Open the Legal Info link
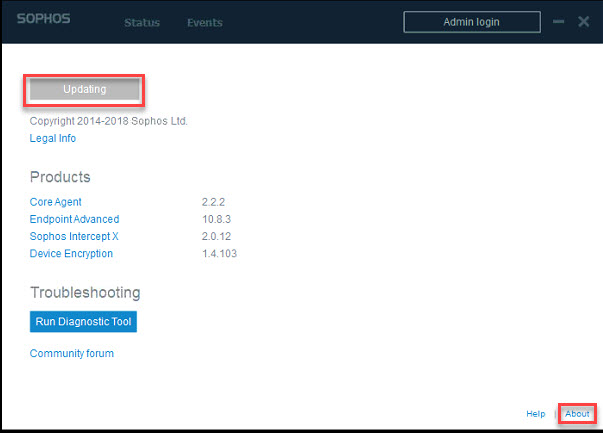The width and height of the screenshot is (603, 433). pyautogui.click(x=52, y=138)
